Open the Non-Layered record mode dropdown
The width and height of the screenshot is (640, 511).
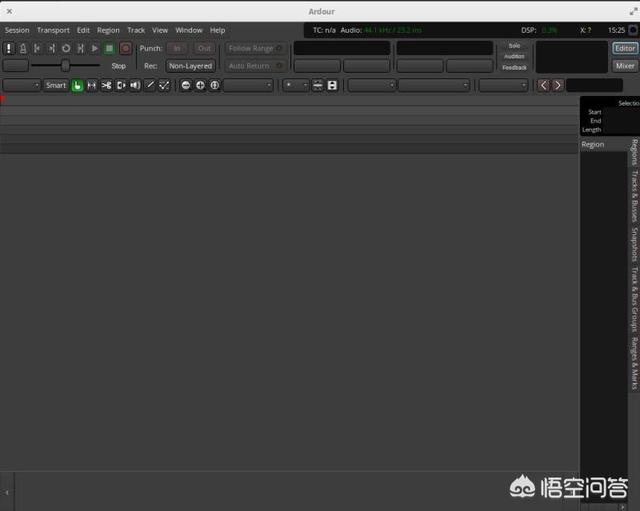[190, 66]
